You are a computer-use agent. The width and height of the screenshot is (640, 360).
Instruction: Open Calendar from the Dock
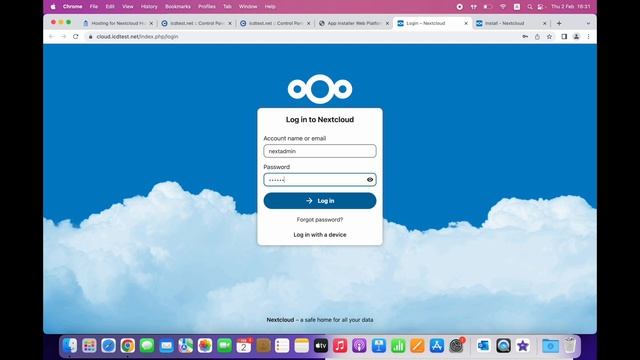tap(244, 346)
